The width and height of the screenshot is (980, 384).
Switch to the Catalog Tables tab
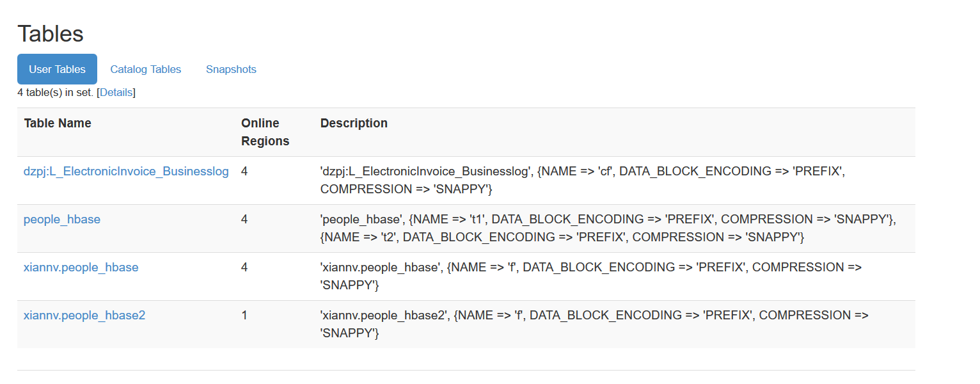[x=145, y=69]
